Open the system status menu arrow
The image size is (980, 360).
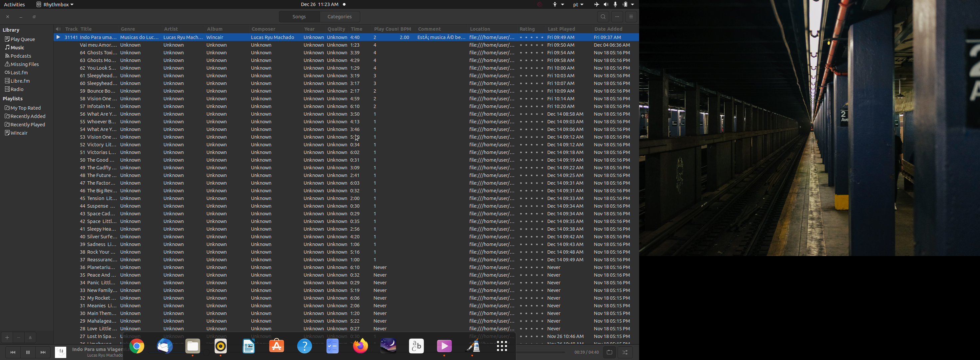632,5
